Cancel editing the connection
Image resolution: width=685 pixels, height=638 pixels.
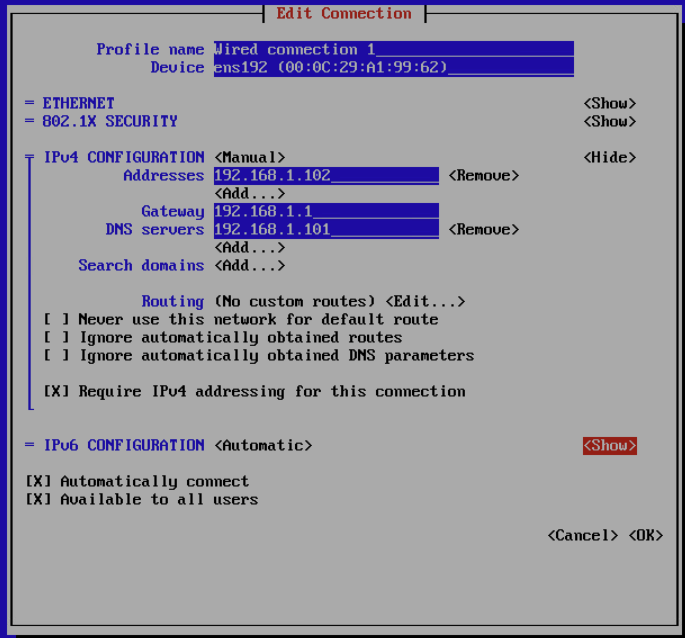(583, 535)
